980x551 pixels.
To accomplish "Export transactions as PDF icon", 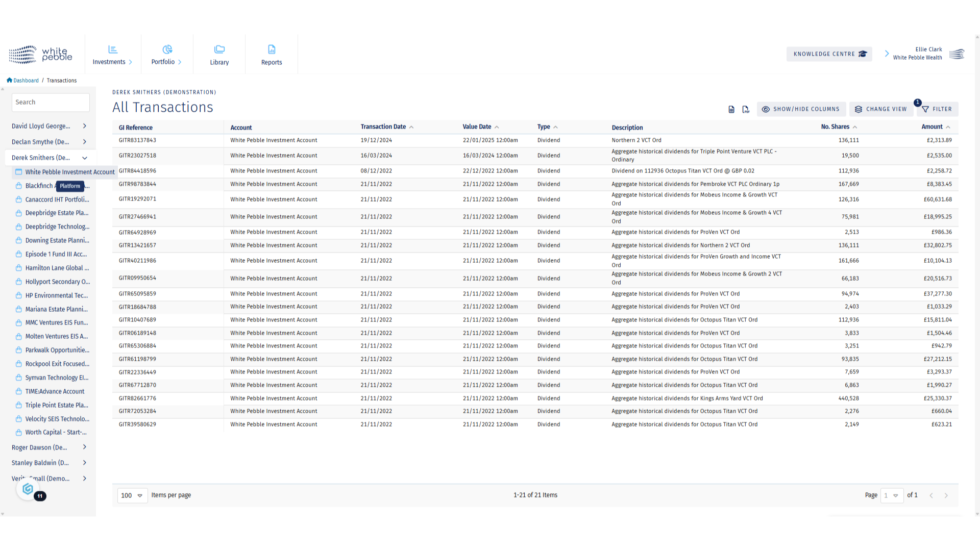I will [746, 109].
